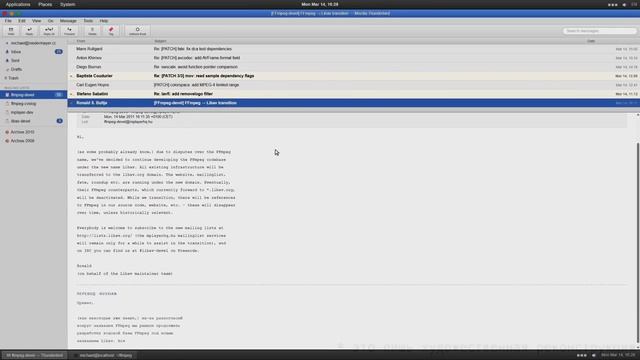This screenshot has width=640, height=360.
Task: Click the Mar 14 13:08 date of Baptiste's message
Action: (626, 76)
